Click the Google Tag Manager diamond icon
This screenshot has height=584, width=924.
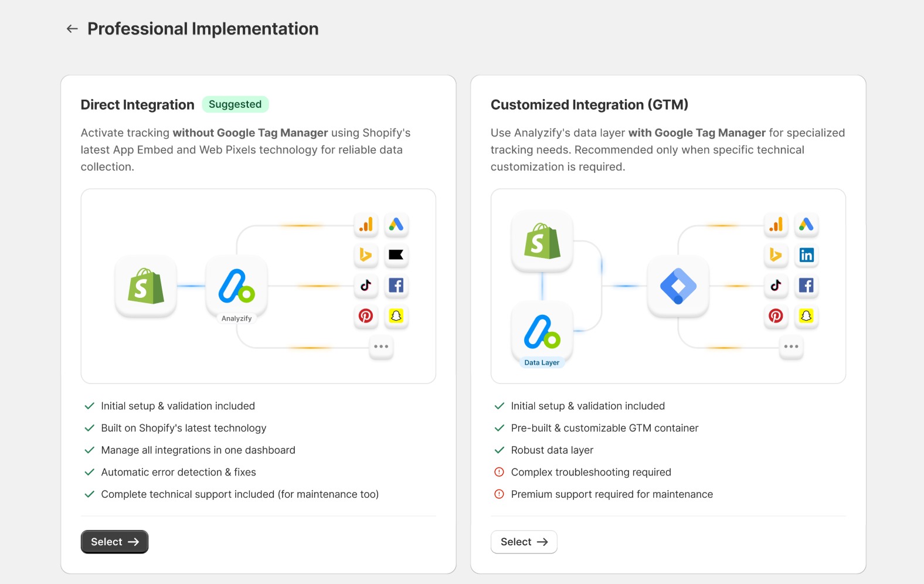coord(678,286)
